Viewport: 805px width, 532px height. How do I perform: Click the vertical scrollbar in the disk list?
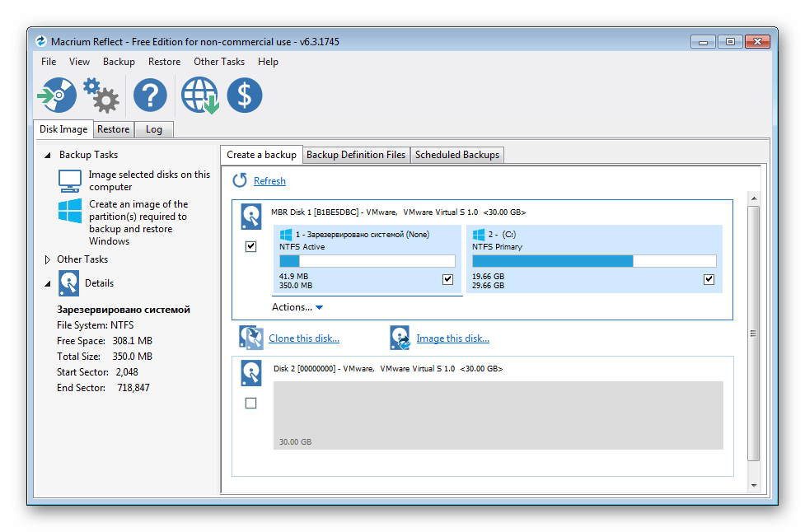pyautogui.click(x=753, y=333)
